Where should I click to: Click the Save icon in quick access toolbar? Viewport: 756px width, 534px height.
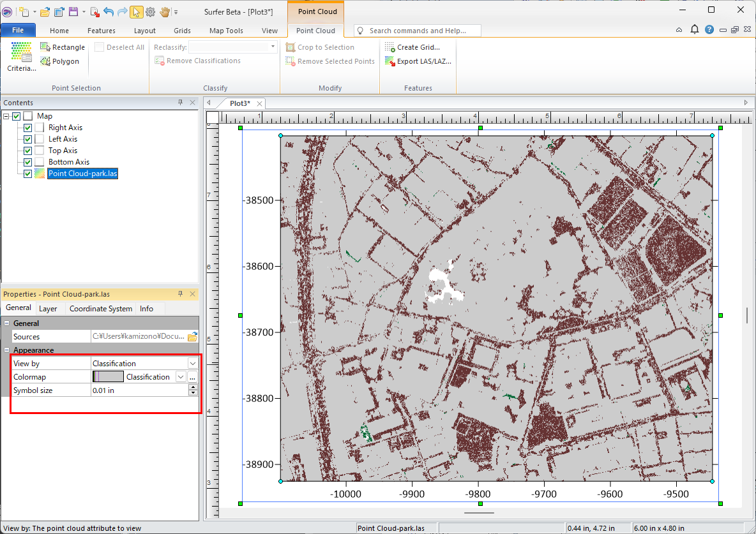pyautogui.click(x=73, y=12)
